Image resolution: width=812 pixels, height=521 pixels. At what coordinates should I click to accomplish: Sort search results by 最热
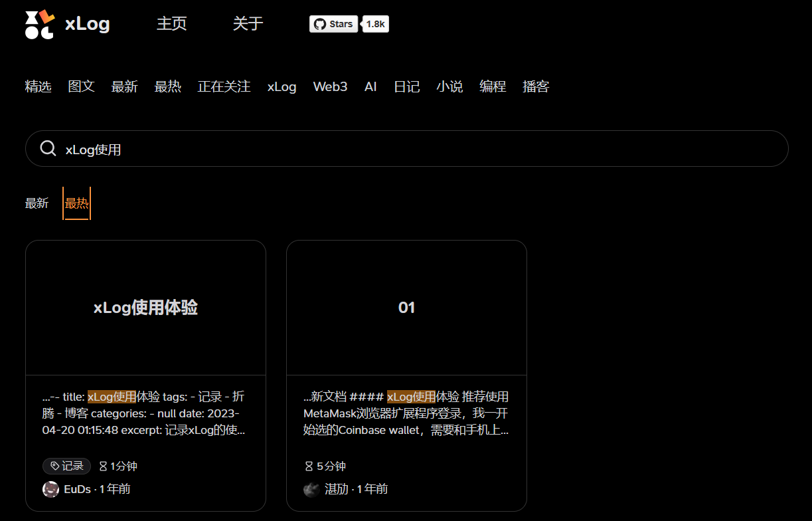(76, 203)
